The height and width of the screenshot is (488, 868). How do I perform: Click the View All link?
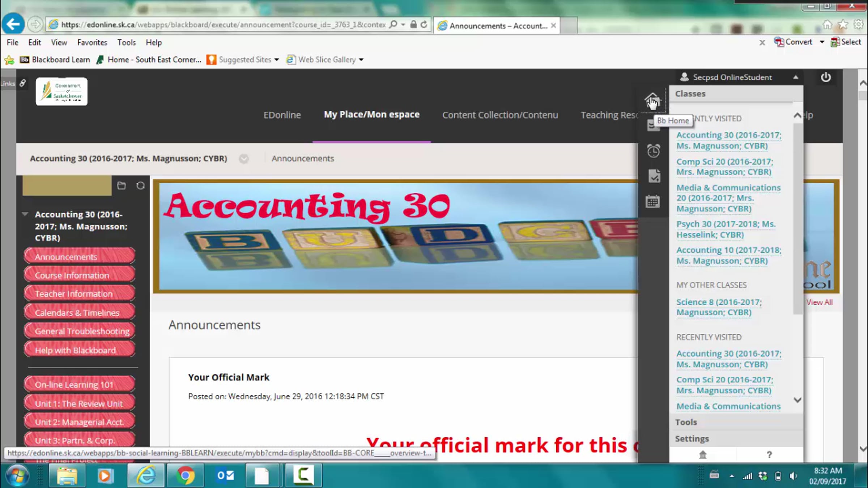coord(820,302)
